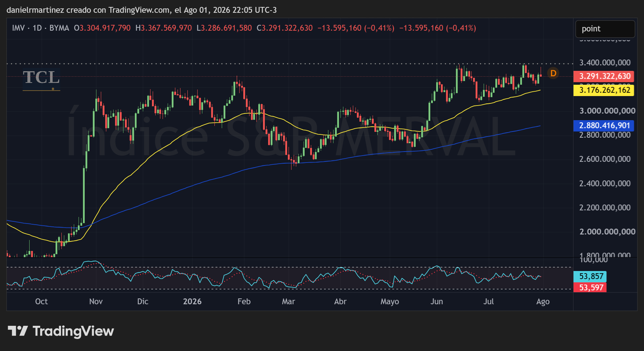Click the 2.200.000,000 price axis level

click(x=605, y=208)
